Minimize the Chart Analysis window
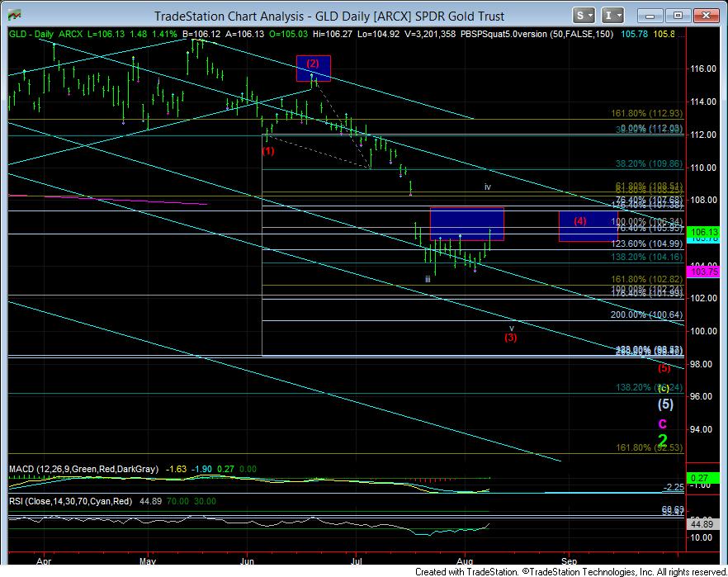728x577 pixels. pos(650,16)
